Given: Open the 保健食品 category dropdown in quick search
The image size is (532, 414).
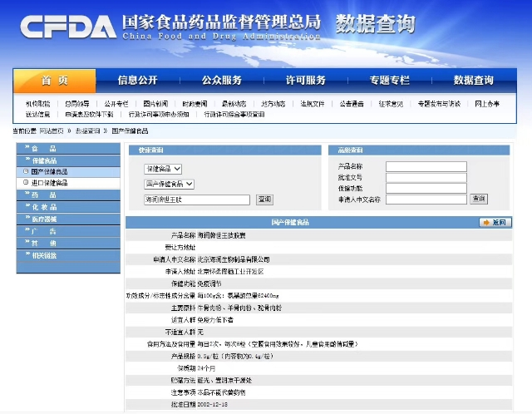Looking at the screenshot, I should pyautogui.click(x=163, y=169).
